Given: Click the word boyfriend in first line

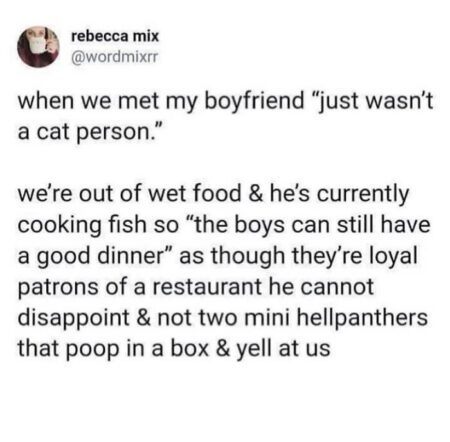Looking at the screenshot, I should [254, 102].
